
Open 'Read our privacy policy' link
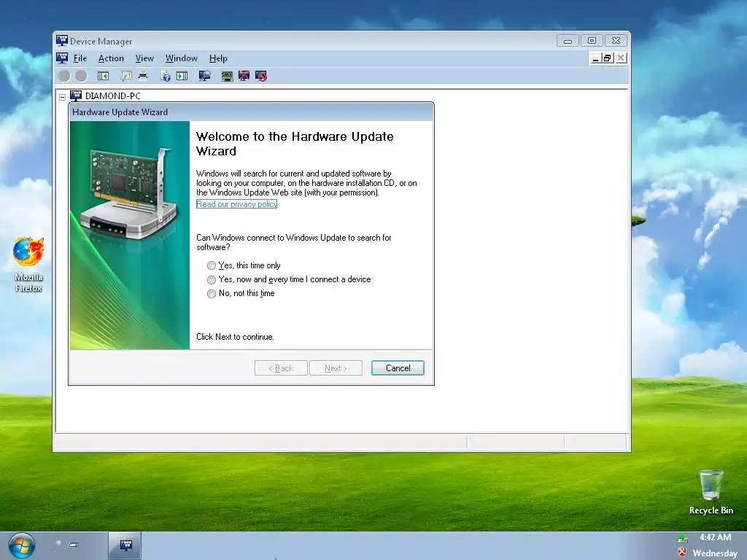237,204
